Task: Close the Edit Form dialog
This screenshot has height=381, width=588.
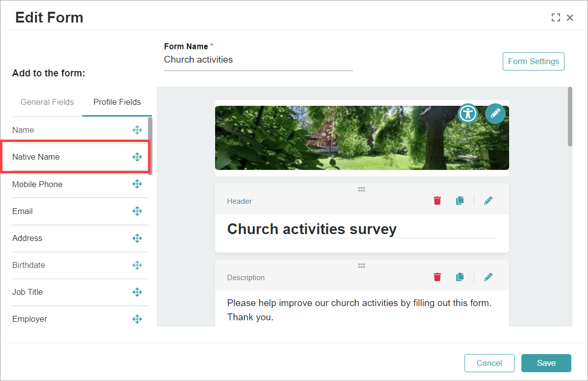Action: pos(570,18)
